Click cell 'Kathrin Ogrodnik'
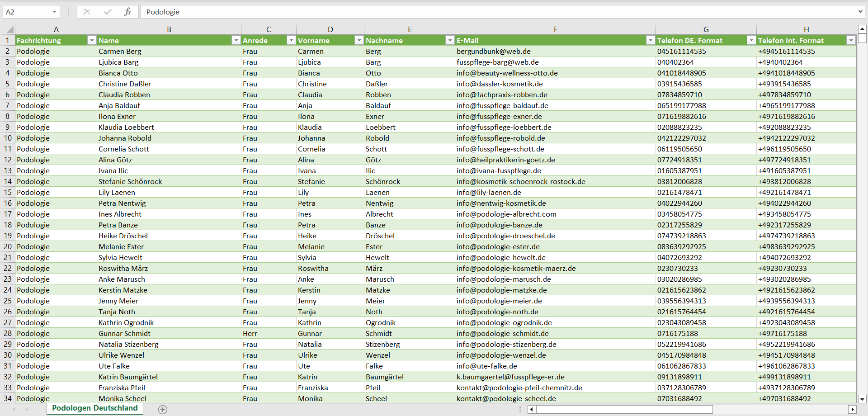This screenshot has width=868, height=416. (x=169, y=322)
